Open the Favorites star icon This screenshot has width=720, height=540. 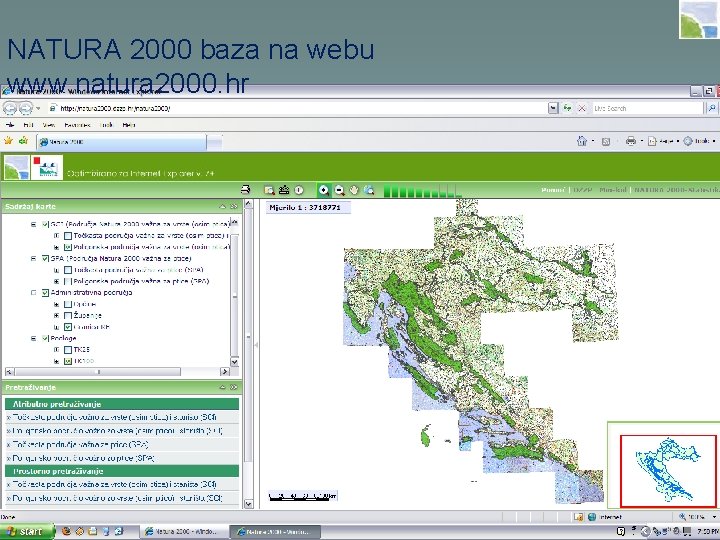[8, 141]
